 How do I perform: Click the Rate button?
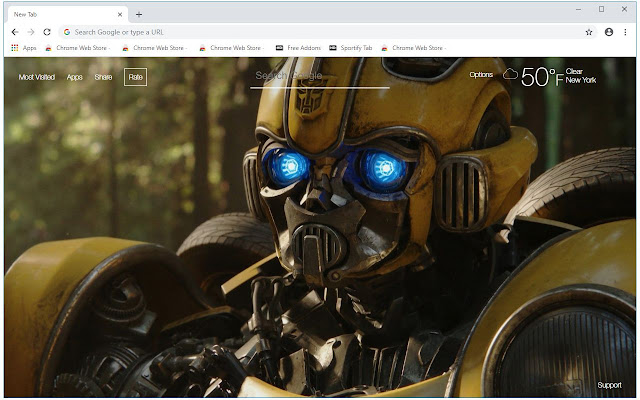click(x=136, y=77)
